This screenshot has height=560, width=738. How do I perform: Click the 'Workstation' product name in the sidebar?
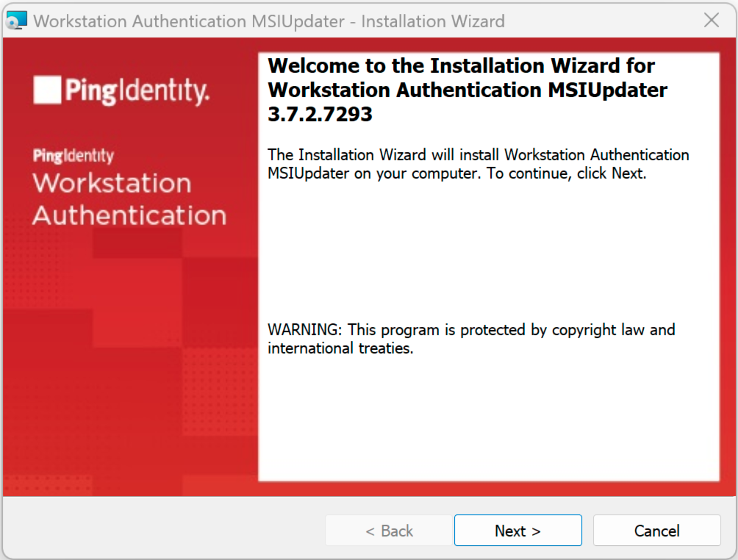pos(112,182)
